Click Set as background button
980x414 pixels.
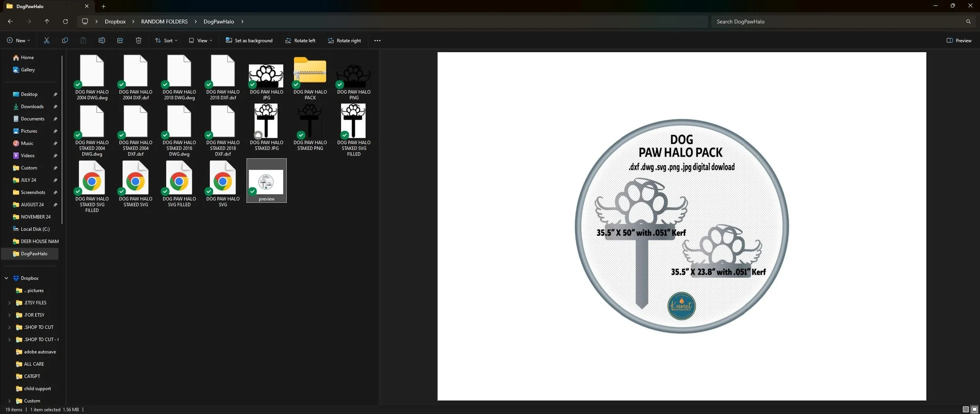coord(249,40)
